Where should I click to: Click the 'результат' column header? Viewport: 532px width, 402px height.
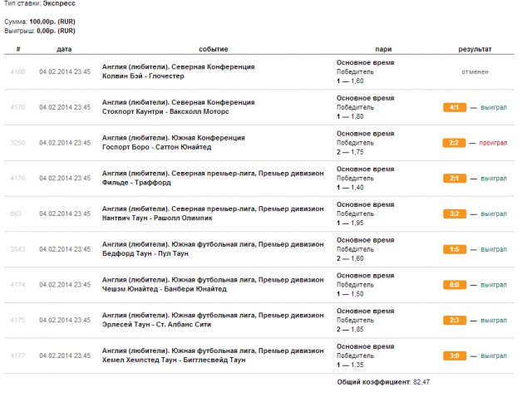(475, 49)
